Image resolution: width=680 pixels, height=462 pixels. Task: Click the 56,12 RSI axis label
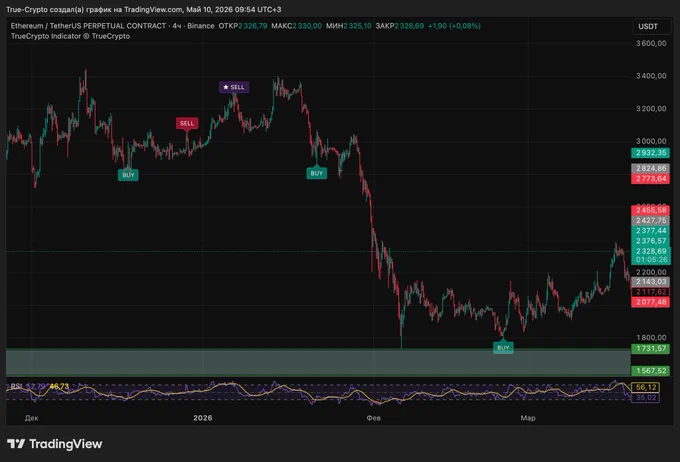pyautogui.click(x=645, y=387)
